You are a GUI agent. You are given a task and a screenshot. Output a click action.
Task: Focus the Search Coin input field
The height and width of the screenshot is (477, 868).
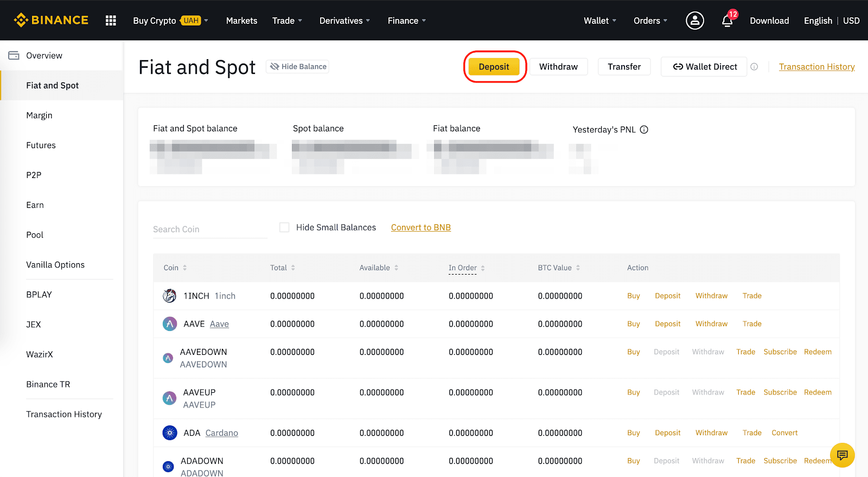(x=210, y=230)
